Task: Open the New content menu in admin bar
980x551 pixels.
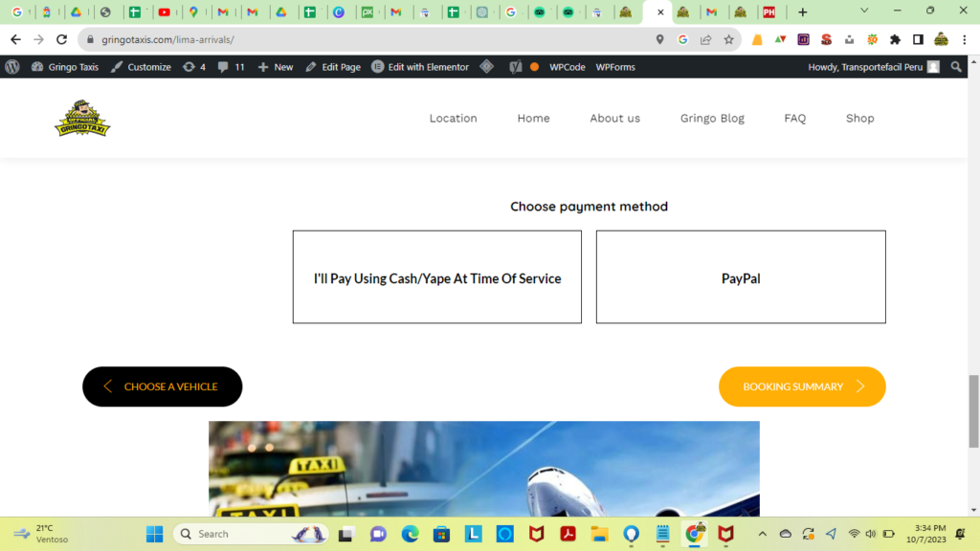Action: [276, 67]
